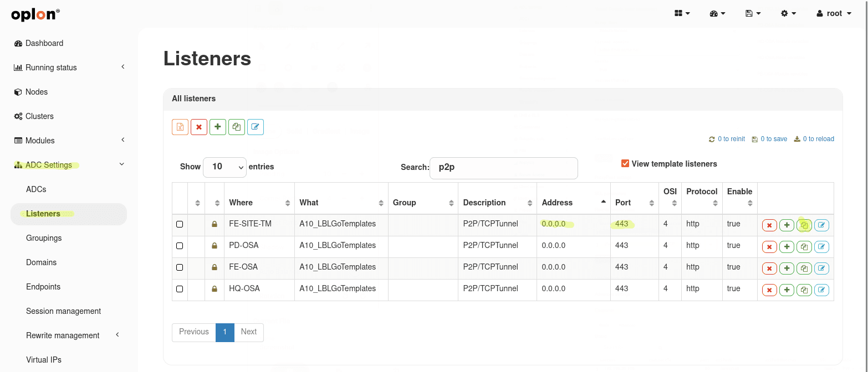Open the entries-per-page dropdown showing 10
This screenshot has width=868, height=372.
[224, 167]
